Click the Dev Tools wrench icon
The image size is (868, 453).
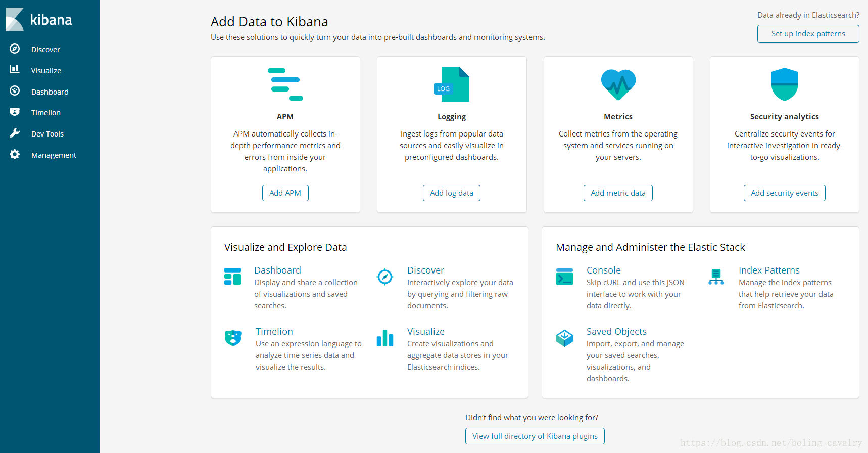pos(15,133)
